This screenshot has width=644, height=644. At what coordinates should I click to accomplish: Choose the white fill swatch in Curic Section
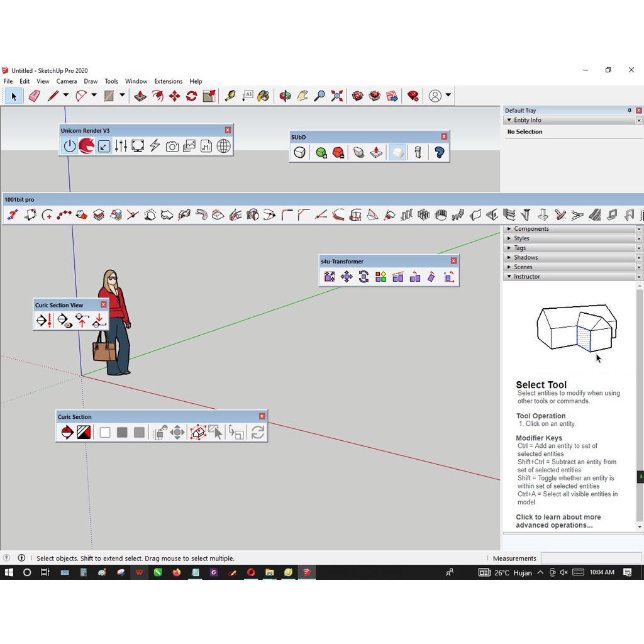point(105,433)
